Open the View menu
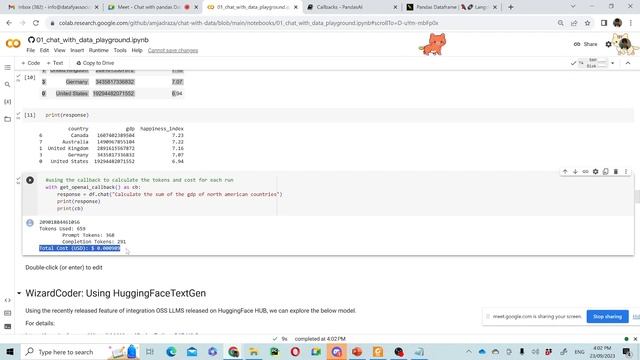This screenshot has height=360, width=640. 60,50
